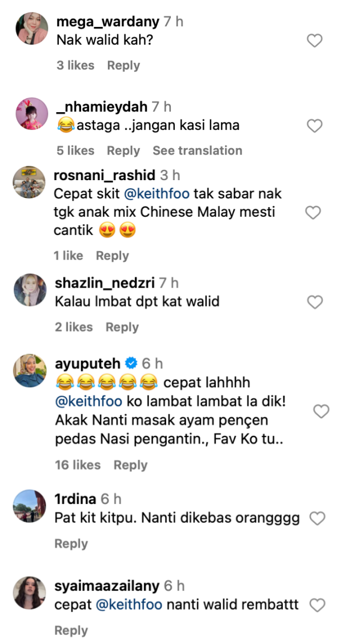Like rosnani_rashid's comment

point(314,212)
